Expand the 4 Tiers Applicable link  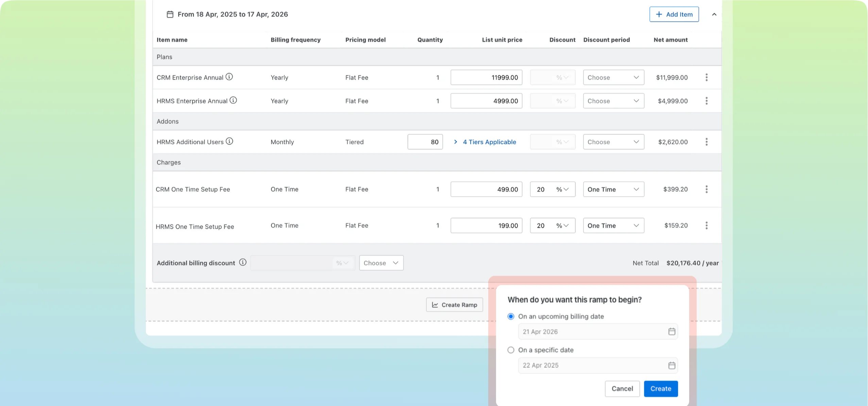489,142
